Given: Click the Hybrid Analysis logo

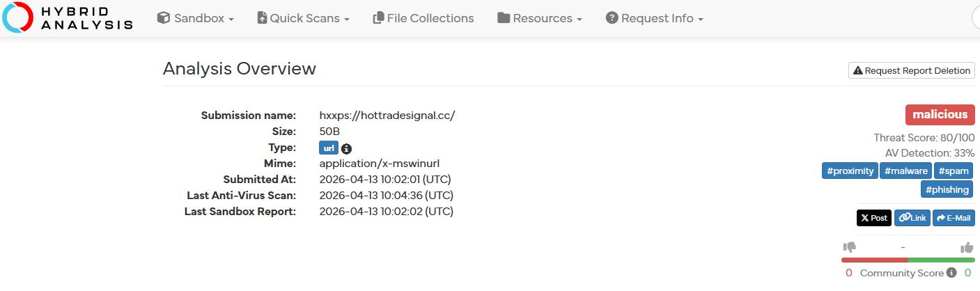Looking at the screenshot, I should (x=67, y=18).
